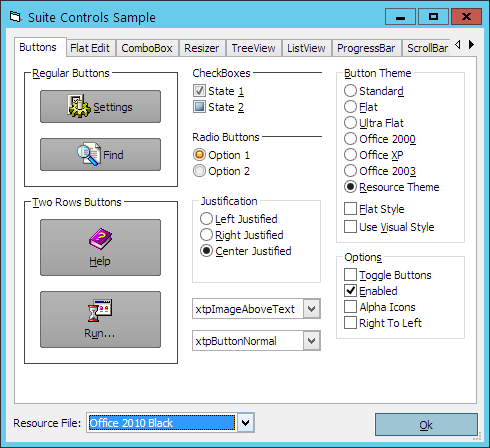Click the xtpImageAboveText combo text
The image size is (490, 448).
245,309
